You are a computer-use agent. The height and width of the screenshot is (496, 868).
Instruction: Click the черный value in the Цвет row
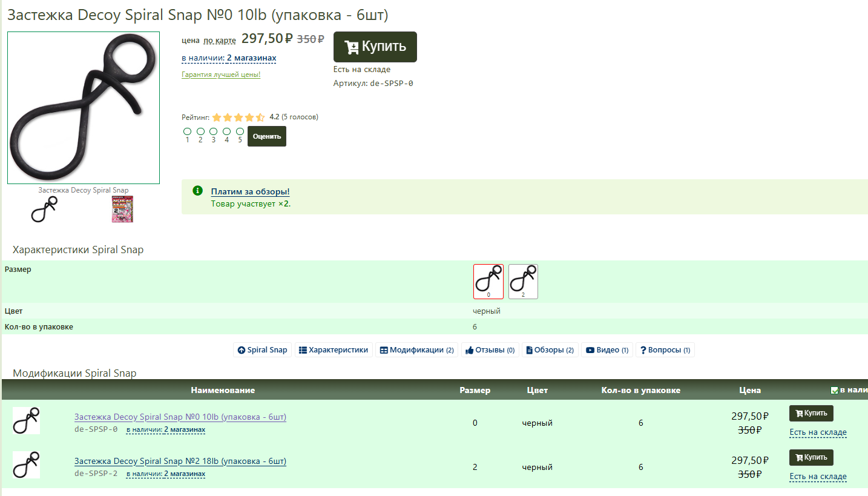coord(487,311)
